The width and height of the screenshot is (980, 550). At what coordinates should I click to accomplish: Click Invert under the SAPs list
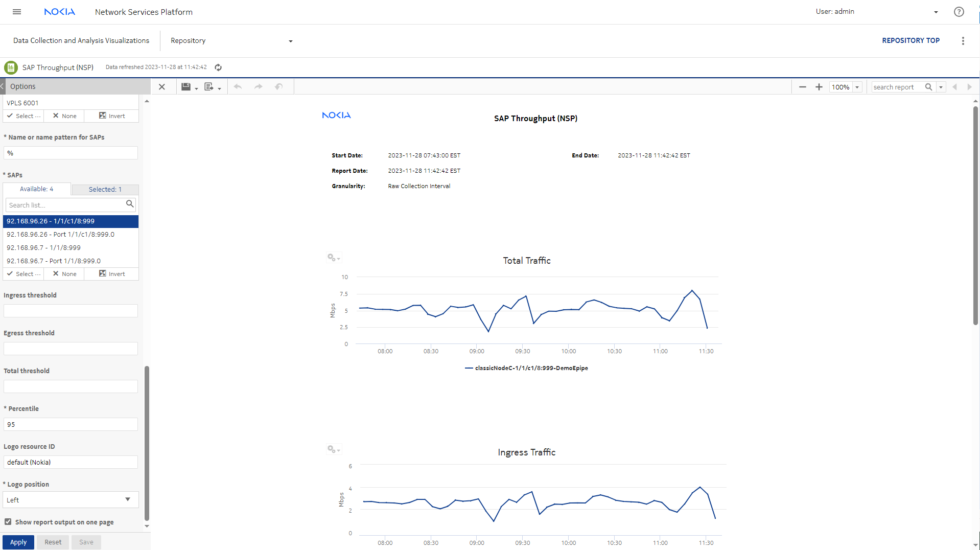click(x=112, y=274)
